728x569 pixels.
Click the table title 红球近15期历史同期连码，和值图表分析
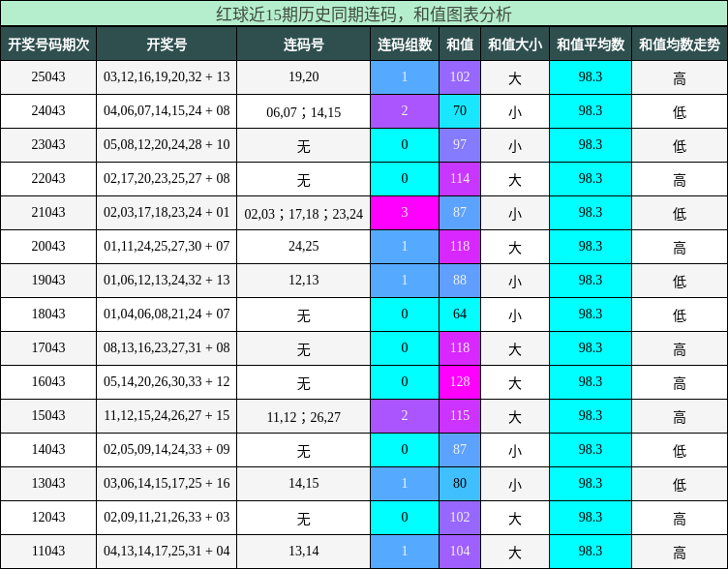[364, 14]
